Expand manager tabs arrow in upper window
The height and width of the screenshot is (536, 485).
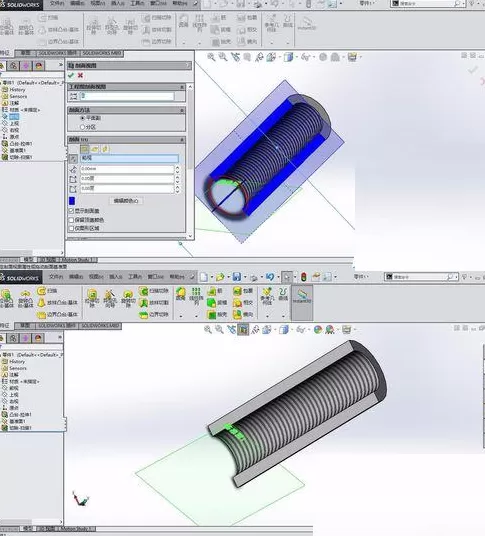click(x=60, y=65)
